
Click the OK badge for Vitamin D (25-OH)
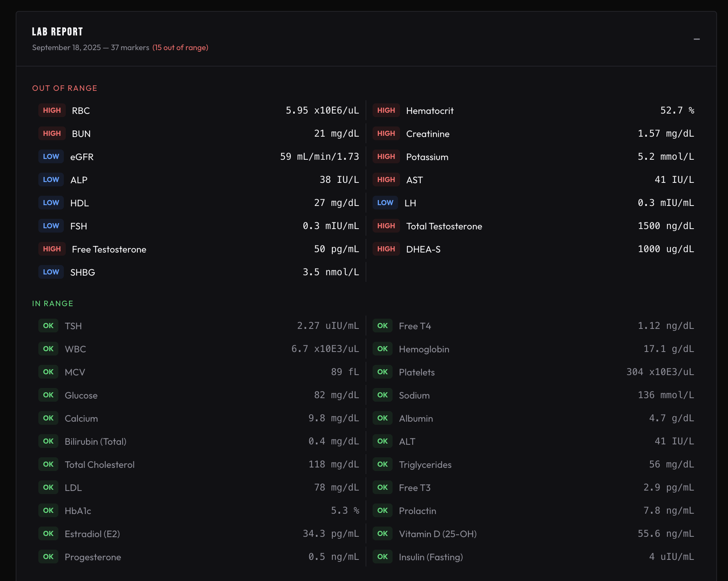pos(383,534)
